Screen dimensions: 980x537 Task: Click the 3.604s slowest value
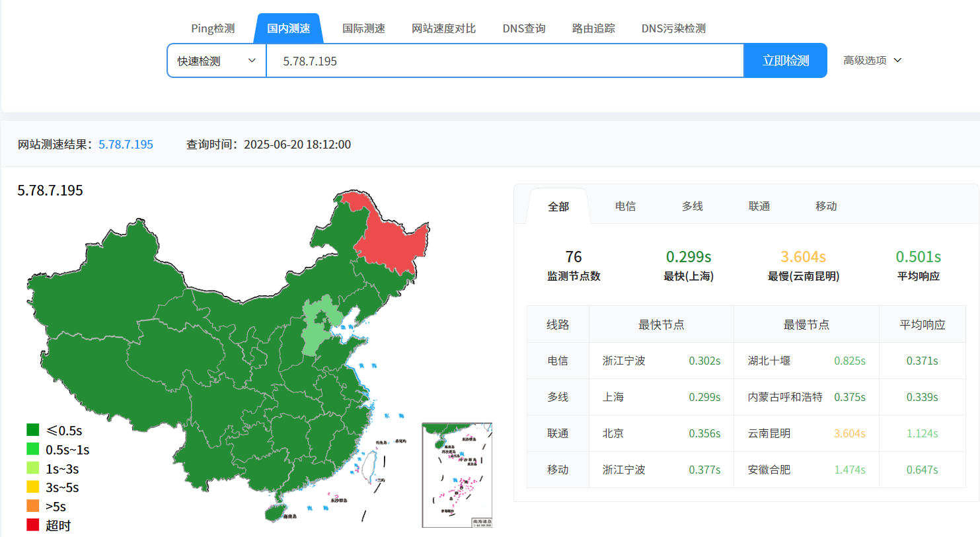pyautogui.click(x=804, y=257)
